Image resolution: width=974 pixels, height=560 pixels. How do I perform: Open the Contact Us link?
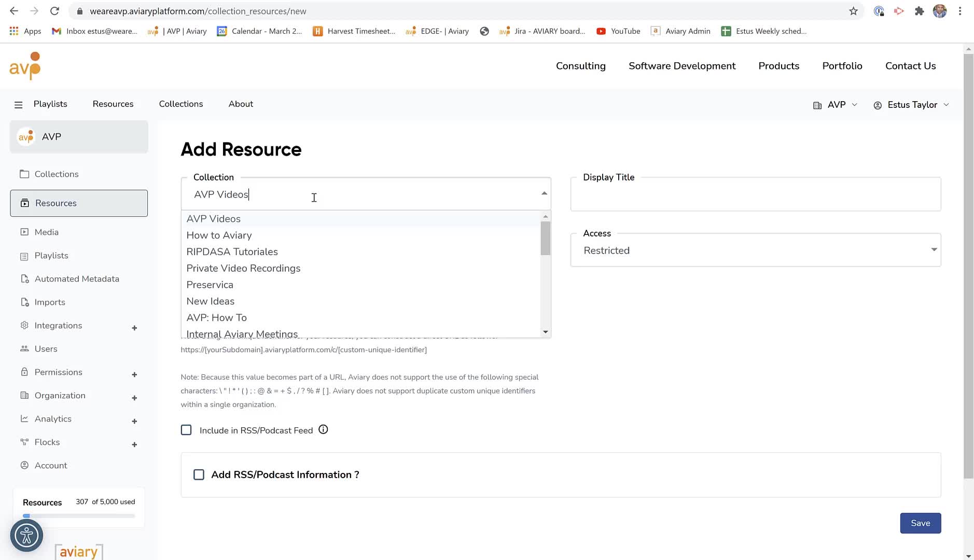click(x=910, y=66)
